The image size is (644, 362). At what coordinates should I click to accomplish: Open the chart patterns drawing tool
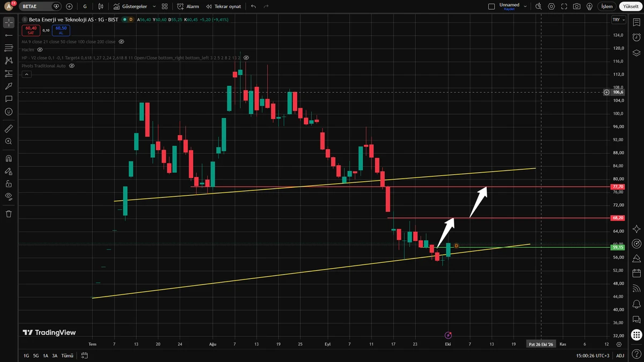[x=9, y=61]
